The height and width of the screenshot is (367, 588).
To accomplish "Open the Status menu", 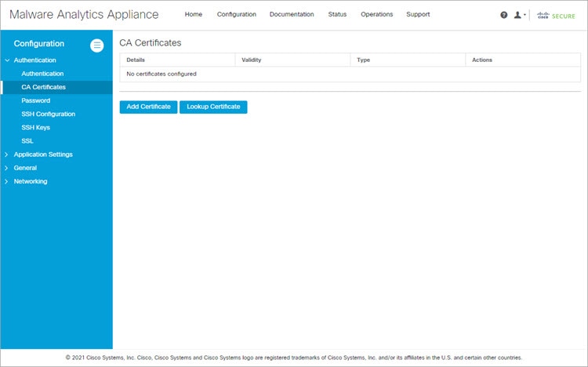I will pyautogui.click(x=337, y=14).
